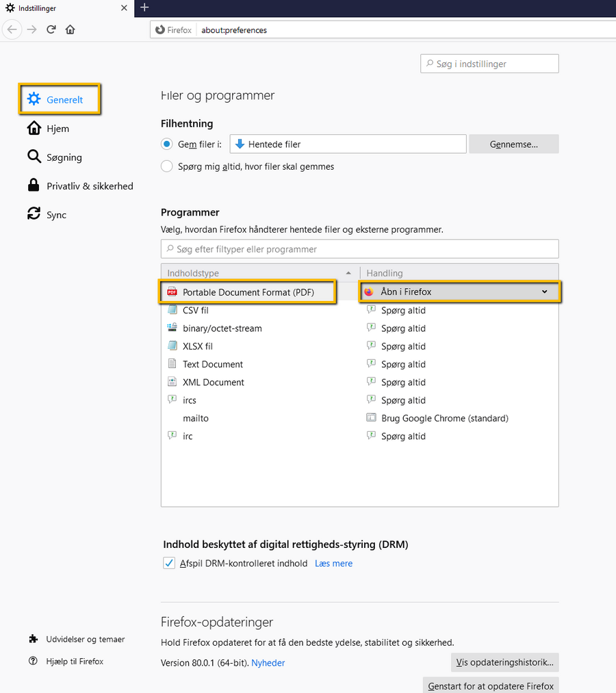Click the PDF file type icon
Image resolution: width=616 pixels, height=693 pixels.
click(x=172, y=291)
